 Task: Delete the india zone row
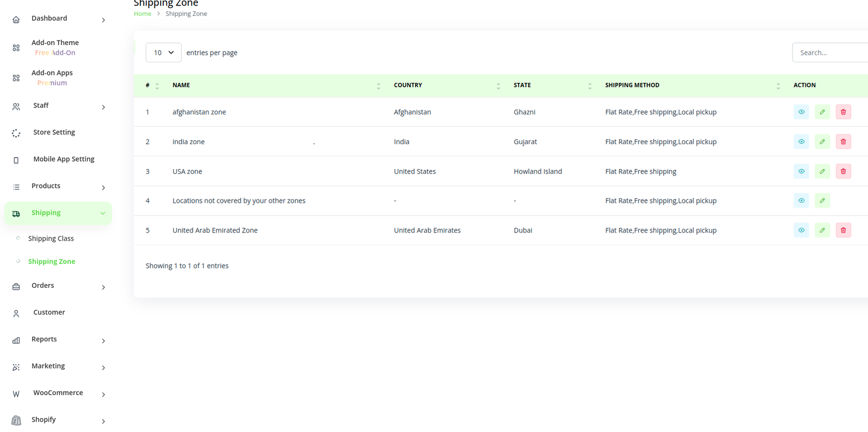(x=843, y=142)
